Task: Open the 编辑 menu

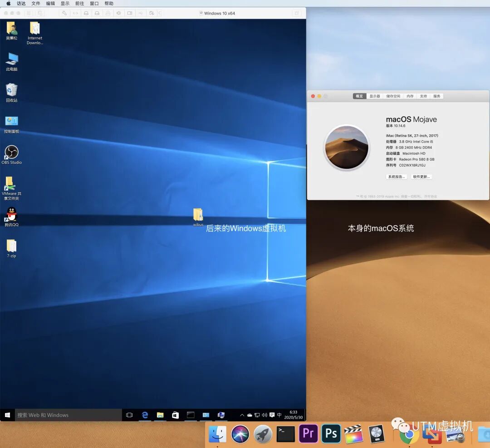Action: tap(50, 4)
